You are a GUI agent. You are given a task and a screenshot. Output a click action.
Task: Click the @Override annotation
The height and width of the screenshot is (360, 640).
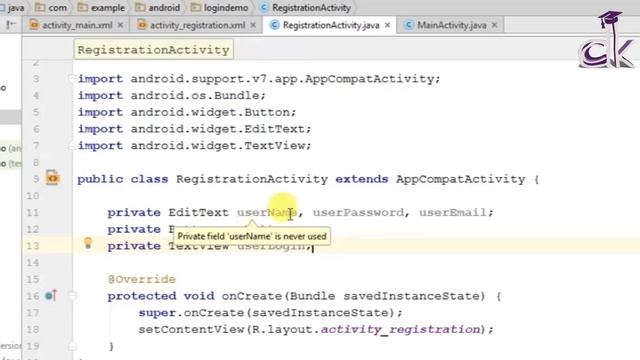[x=142, y=279]
